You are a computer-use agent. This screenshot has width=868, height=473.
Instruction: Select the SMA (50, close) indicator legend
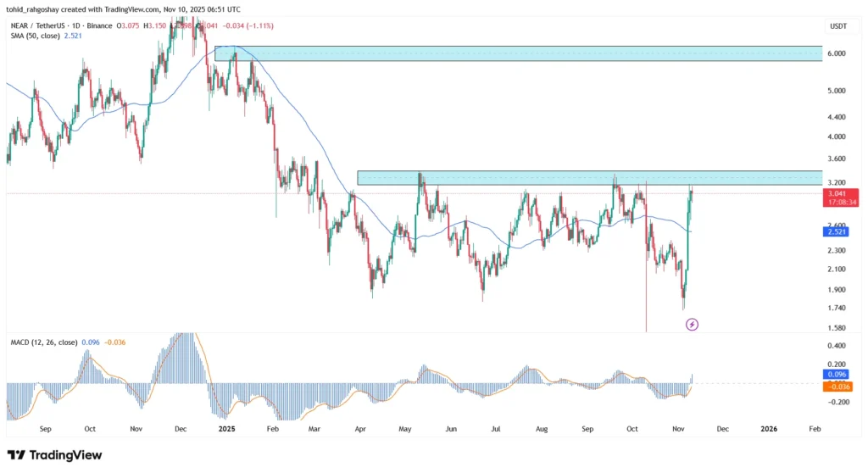click(x=34, y=36)
